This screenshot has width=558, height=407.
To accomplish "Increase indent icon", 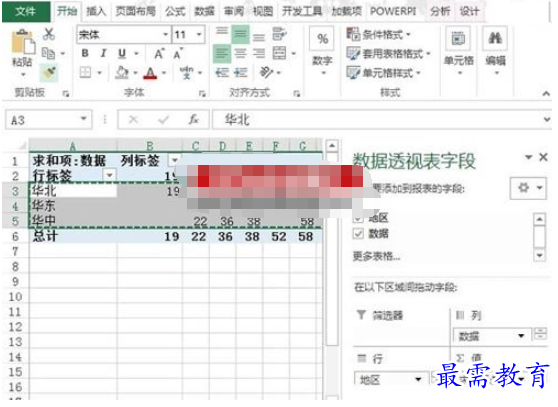I will pyautogui.click(x=241, y=73).
